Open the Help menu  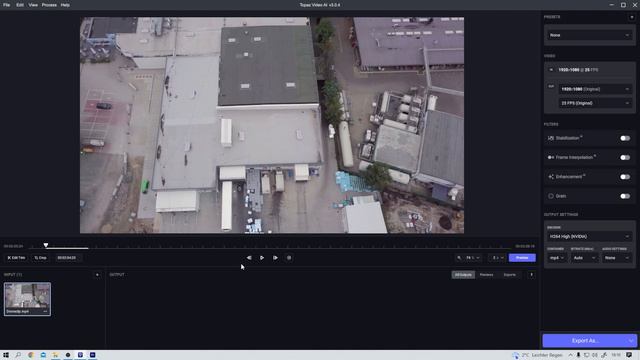pyautogui.click(x=65, y=5)
